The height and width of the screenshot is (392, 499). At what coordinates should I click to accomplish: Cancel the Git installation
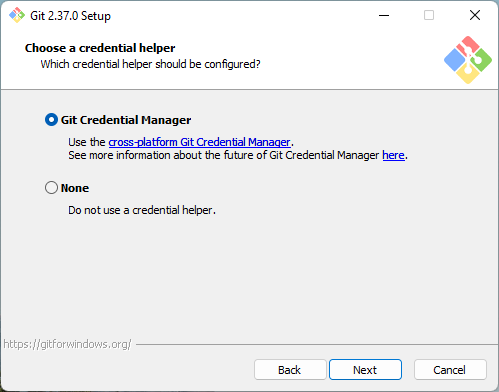point(450,370)
